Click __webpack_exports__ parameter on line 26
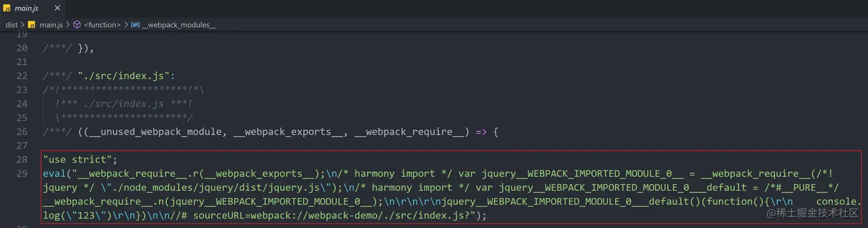The image size is (868, 228). pyautogui.click(x=288, y=132)
